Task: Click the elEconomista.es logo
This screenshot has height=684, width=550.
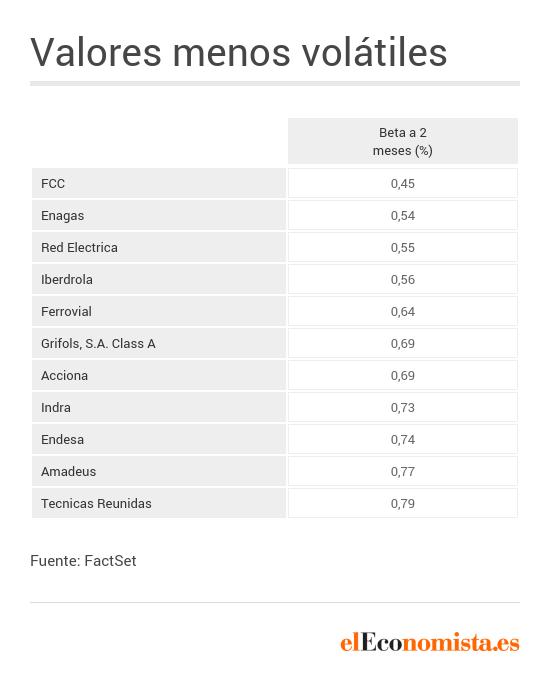Action: [x=430, y=643]
